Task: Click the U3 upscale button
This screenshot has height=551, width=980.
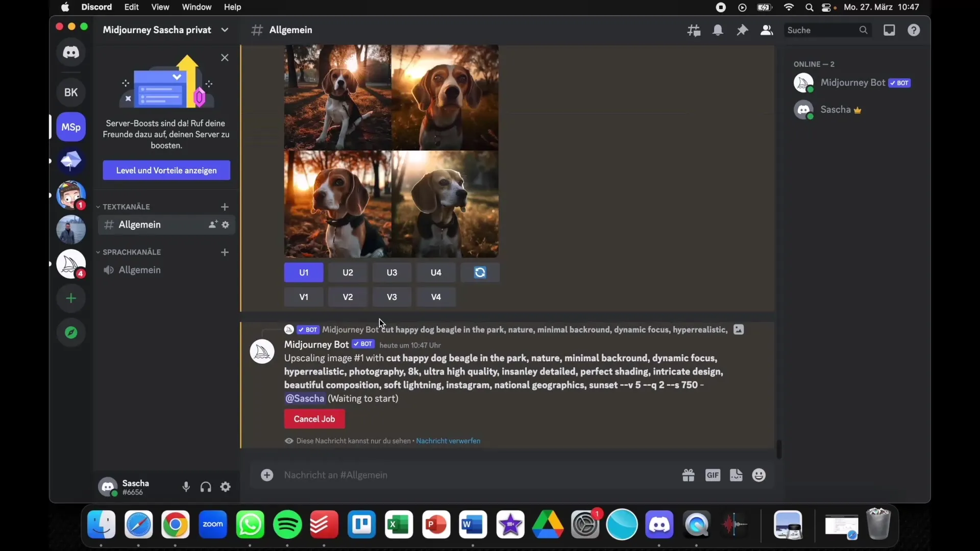Action: coord(392,272)
